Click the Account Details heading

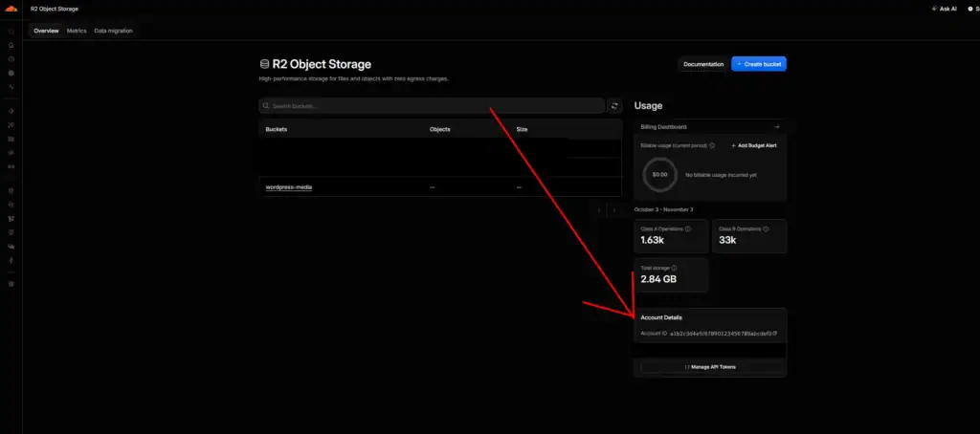(661, 317)
